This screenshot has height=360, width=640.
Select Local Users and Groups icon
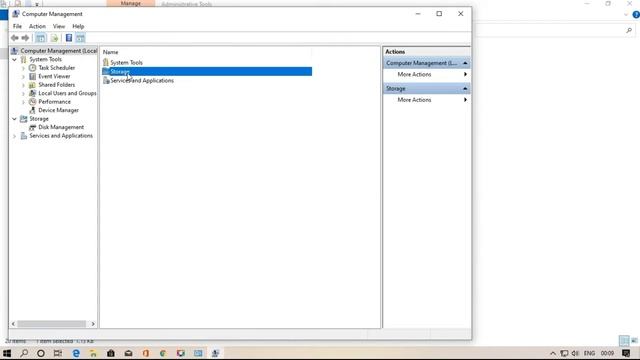(x=32, y=93)
